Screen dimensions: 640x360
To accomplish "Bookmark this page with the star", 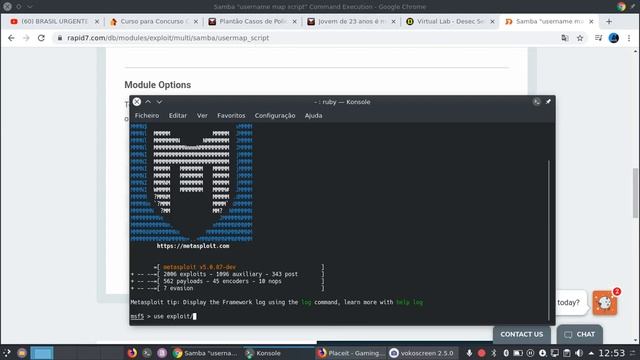I will (x=580, y=38).
